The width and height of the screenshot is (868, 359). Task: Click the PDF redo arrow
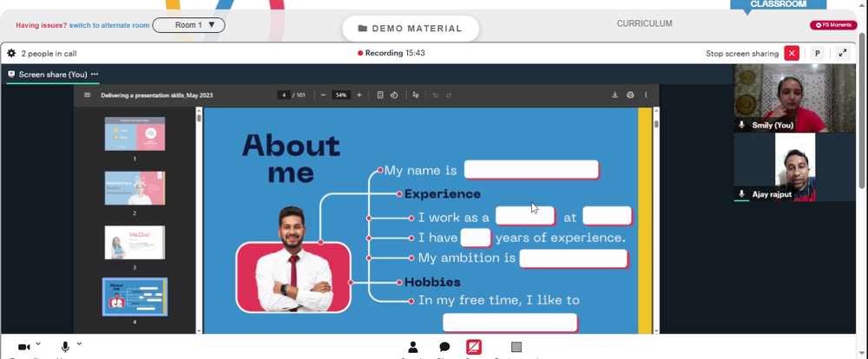449,95
